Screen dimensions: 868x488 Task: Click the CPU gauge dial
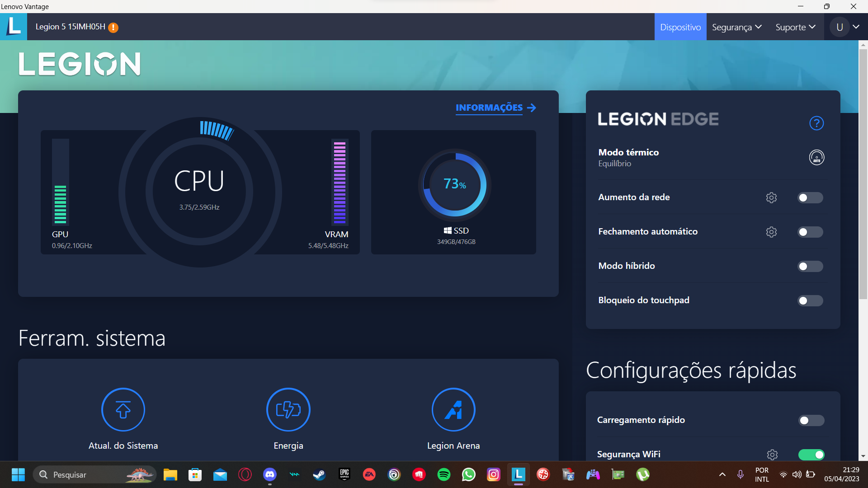pos(199,192)
